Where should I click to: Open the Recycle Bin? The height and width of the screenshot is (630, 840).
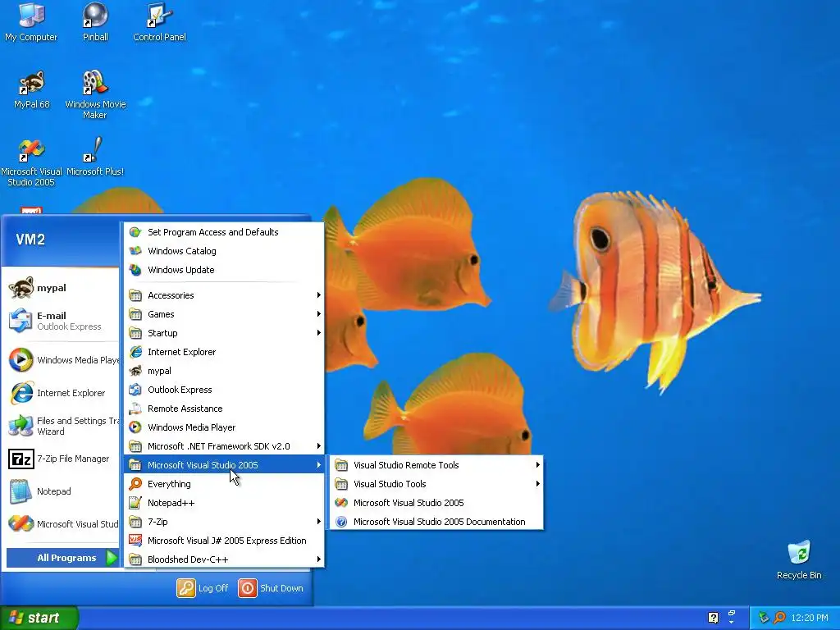click(x=799, y=560)
